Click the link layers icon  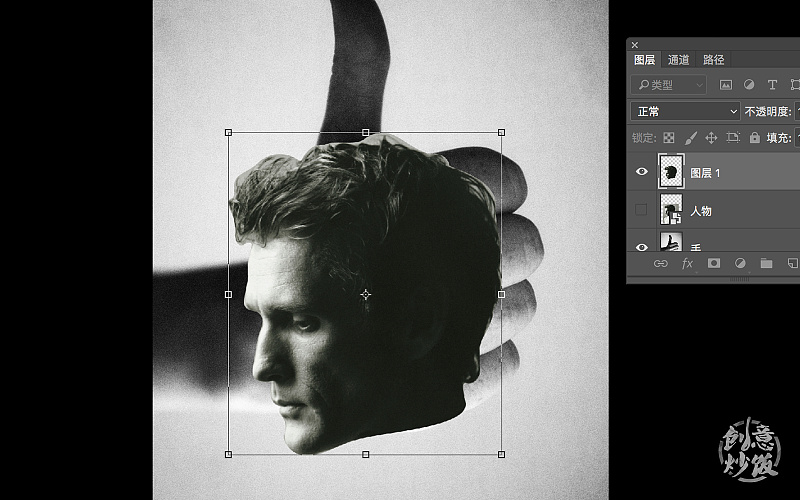[660, 263]
